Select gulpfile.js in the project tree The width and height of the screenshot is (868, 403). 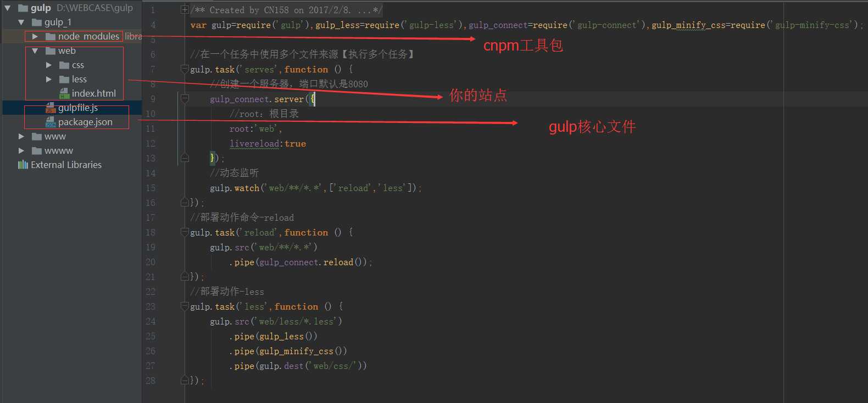[78, 108]
